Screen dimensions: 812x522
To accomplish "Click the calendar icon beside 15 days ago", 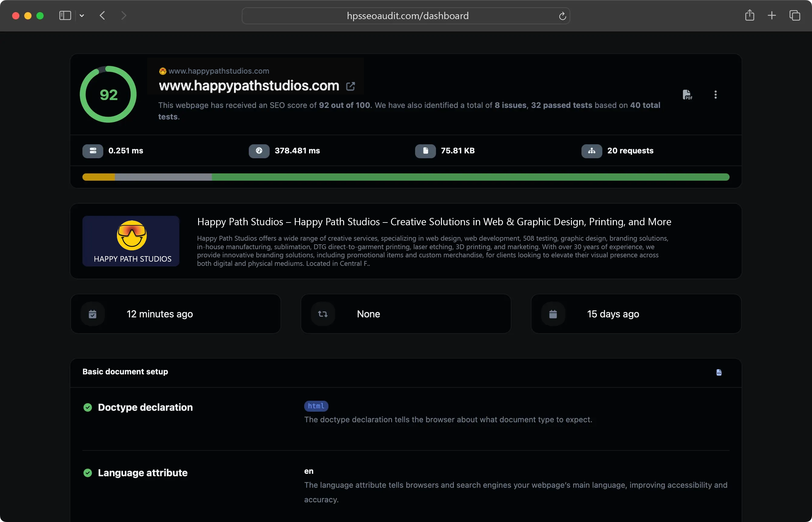I will point(553,314).
